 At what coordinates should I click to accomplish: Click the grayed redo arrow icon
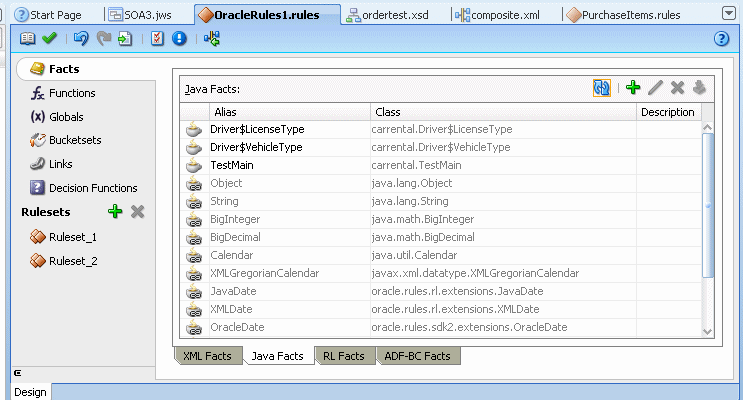tap(104, 38)
